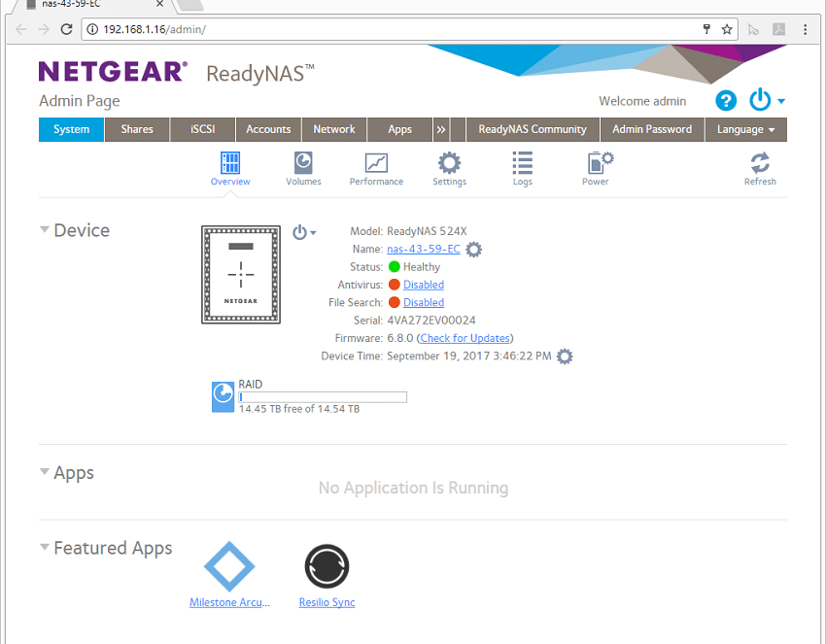Click the antivirus red status dot
826x644 pixels.
click(394, 285)
